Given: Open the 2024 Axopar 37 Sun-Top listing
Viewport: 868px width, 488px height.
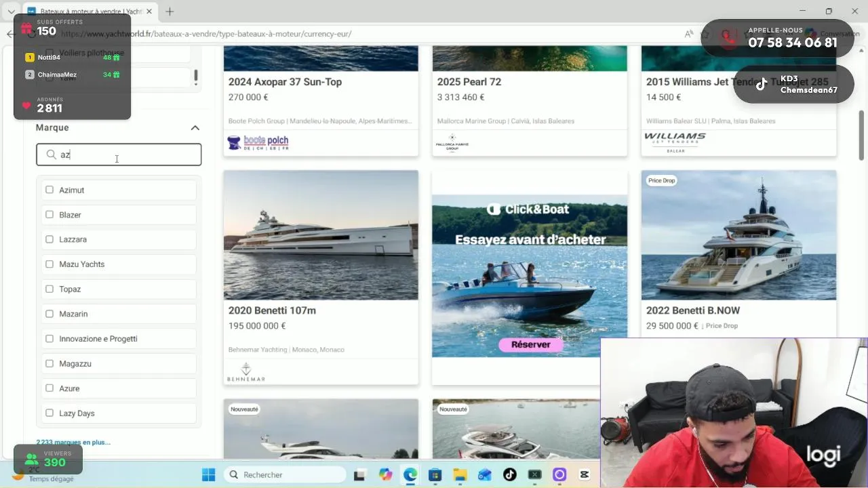Looking at the screenshot, I should [x=285, y=81].
